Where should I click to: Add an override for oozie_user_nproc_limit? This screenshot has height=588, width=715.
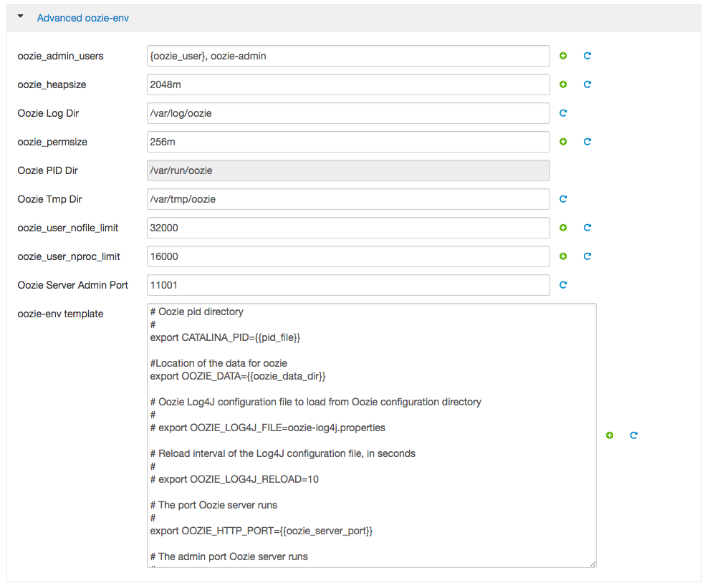[563, 256]
